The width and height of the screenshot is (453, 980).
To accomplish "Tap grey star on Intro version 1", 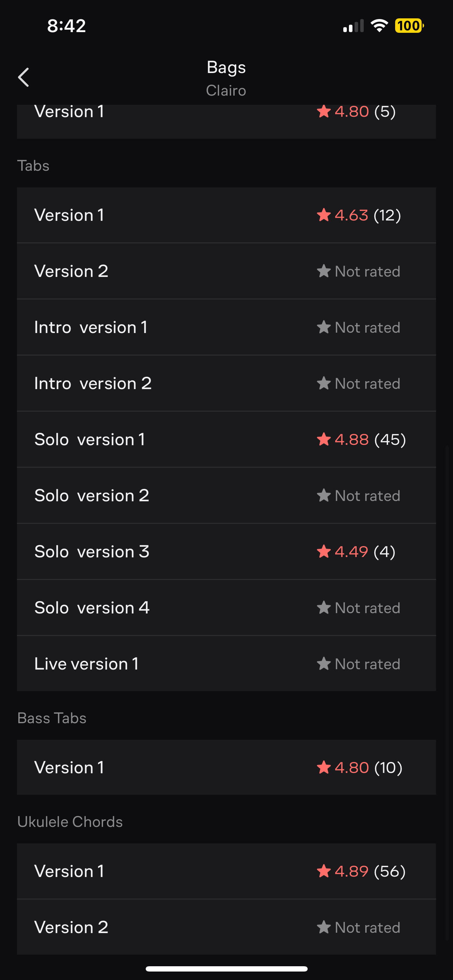I will coord(324,327).
